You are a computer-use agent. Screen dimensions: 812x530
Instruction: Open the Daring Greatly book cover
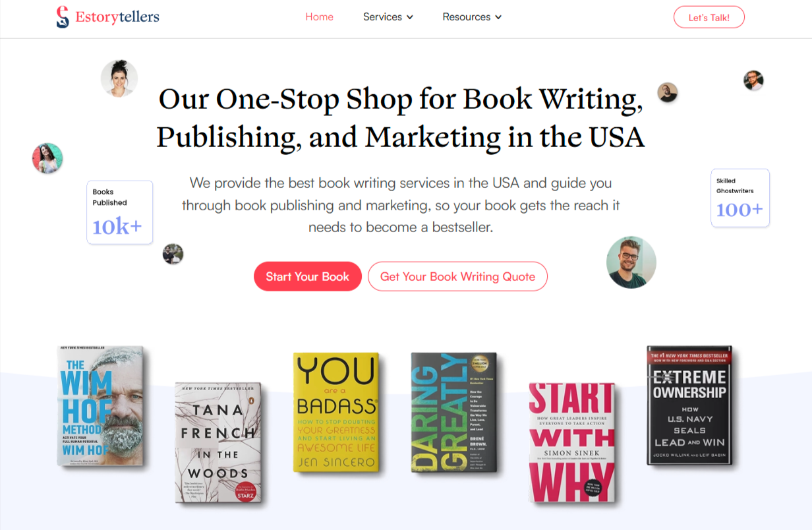tap(453, 412)
